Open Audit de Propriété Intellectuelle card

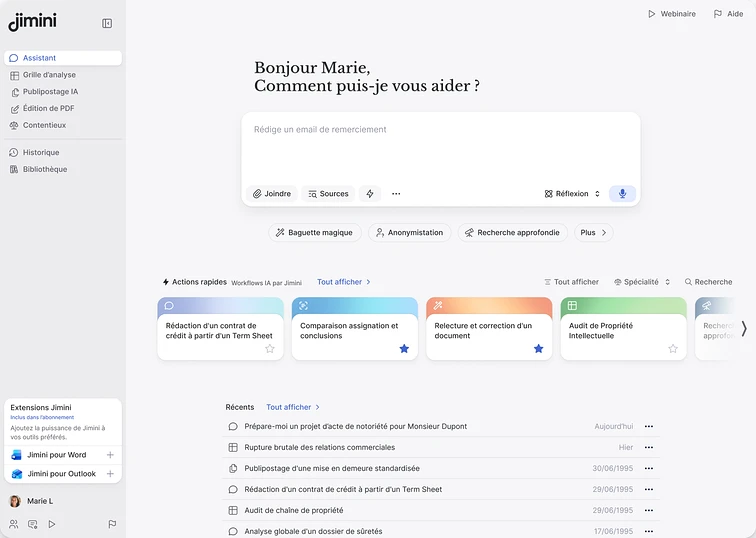[x=623, y=329]
